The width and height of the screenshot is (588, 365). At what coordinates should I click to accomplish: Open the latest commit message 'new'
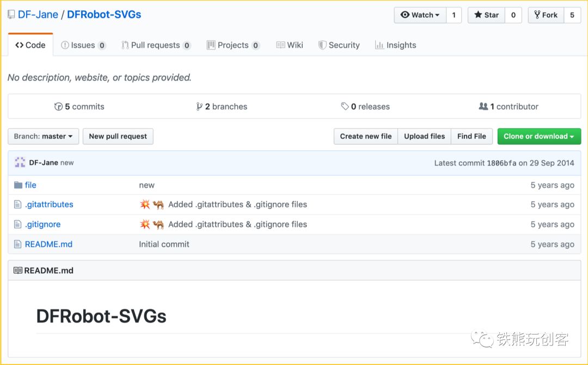(x=67, y=163)
